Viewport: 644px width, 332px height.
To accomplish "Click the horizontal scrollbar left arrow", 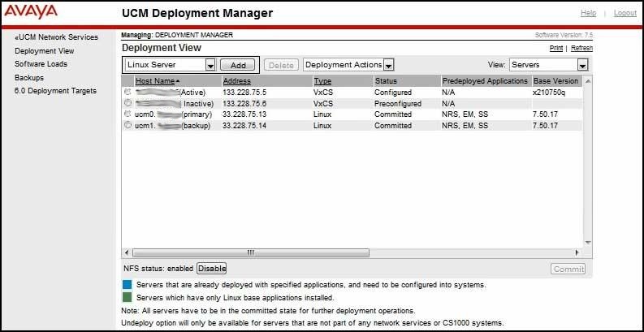I will point(127,252).
